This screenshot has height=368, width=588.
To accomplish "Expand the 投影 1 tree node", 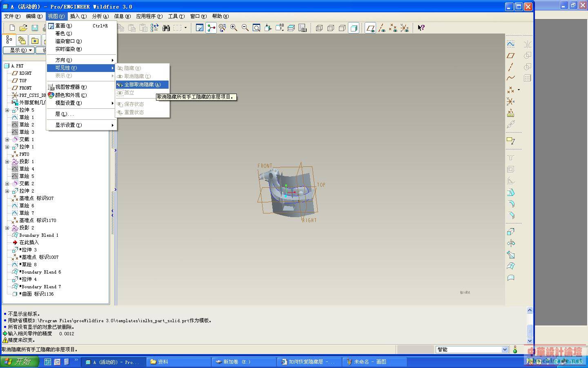I will pyautogui.click(x=7, y=162).
